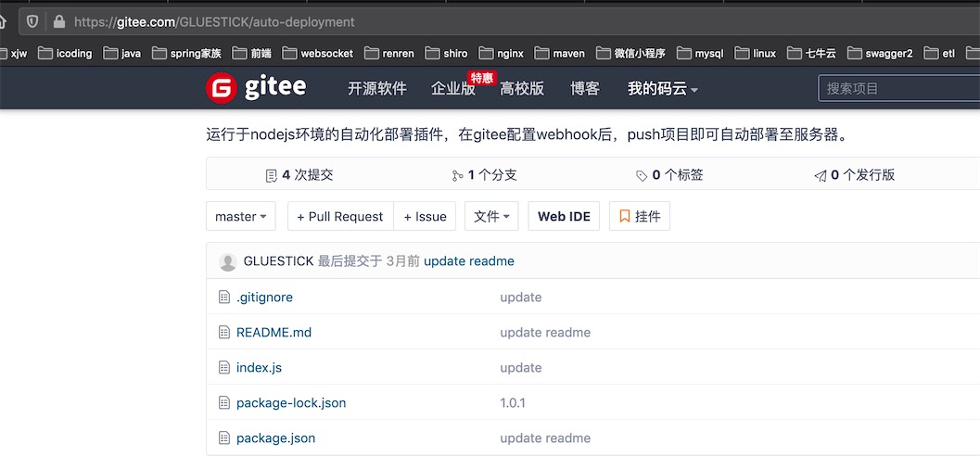Open the 开源软件 navigation item

[376, 89]
